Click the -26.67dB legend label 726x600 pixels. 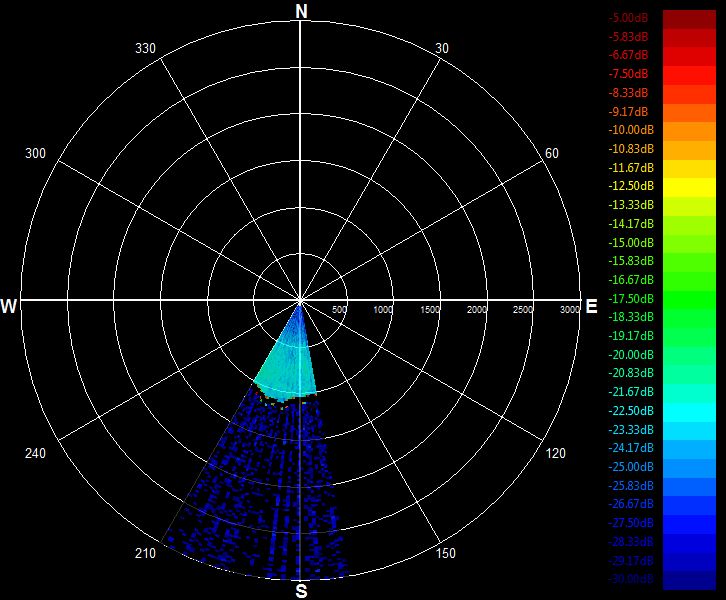631,504
